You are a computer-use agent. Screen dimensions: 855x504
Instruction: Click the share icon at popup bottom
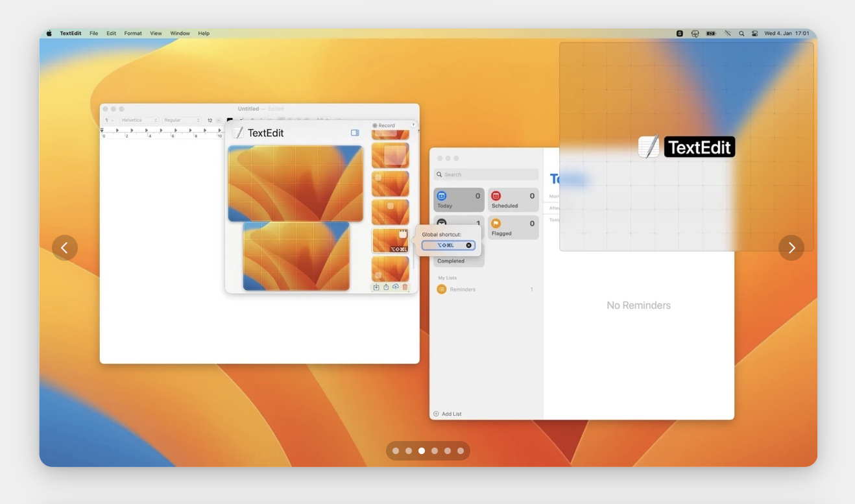386,287
